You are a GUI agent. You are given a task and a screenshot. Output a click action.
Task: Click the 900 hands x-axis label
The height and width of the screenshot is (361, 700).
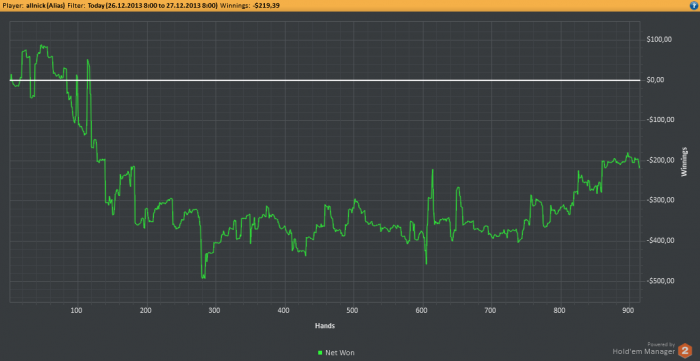[x=629, y=310]
